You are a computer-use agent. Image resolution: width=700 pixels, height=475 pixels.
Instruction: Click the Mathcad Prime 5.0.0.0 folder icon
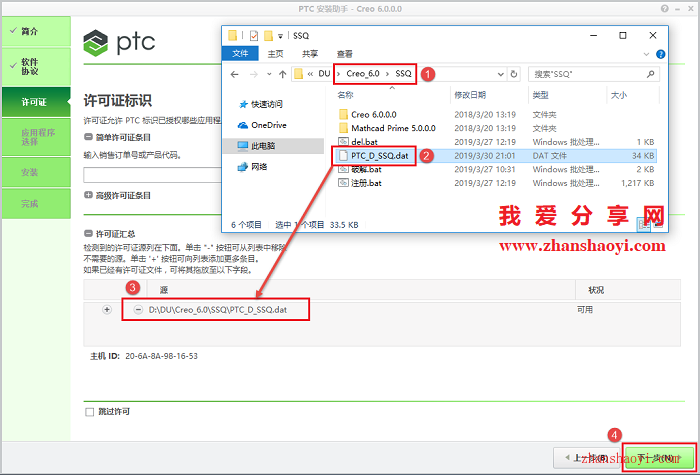pos(343,129)
